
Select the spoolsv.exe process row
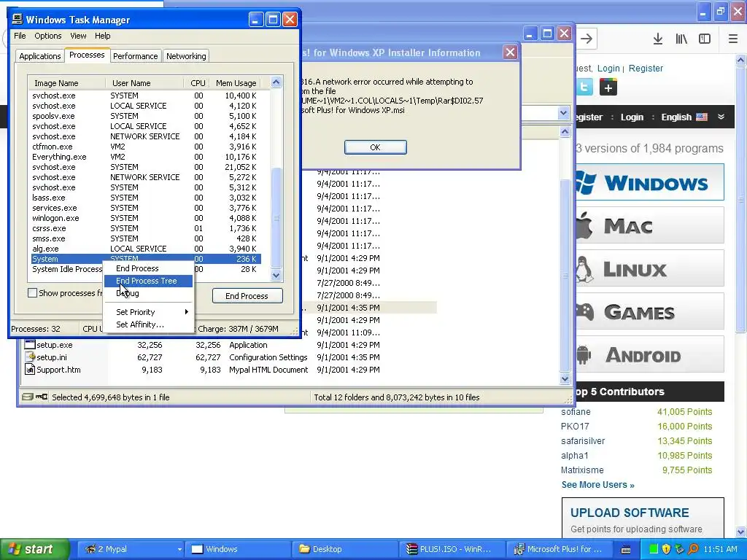pos(146,116)
